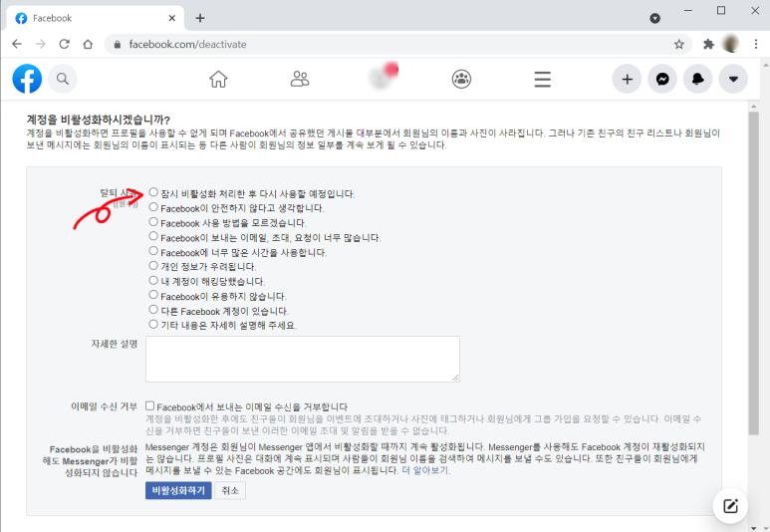Open the notifications bell

point(697,79)
